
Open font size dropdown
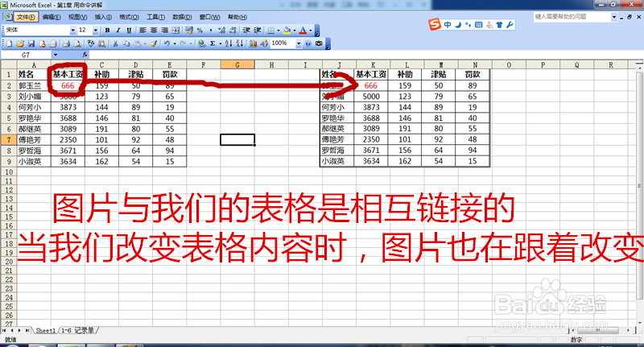tap(95, 30)
